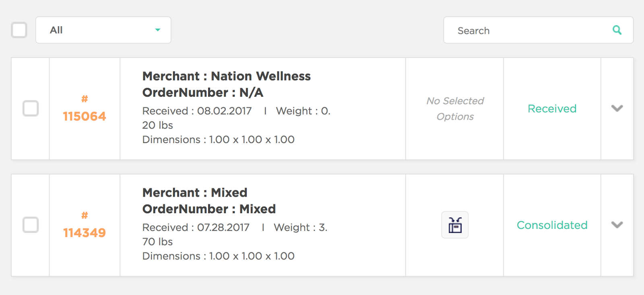The height and width of the screenshot is (295, 644).
Task: Focus the Search input field
Action: point(539,30)
